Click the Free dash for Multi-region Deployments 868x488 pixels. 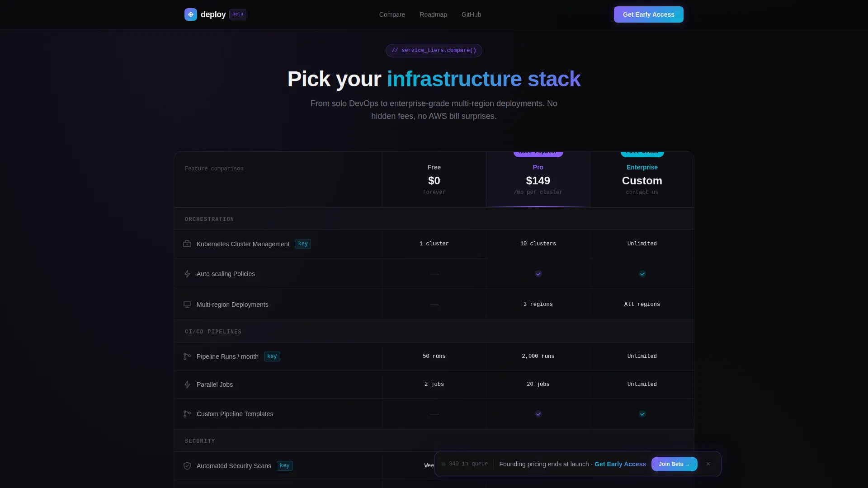pos(434,305)
